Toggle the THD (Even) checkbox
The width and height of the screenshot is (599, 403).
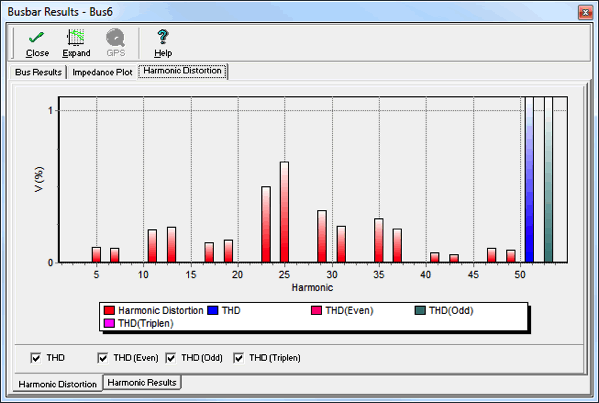point(103,358)
